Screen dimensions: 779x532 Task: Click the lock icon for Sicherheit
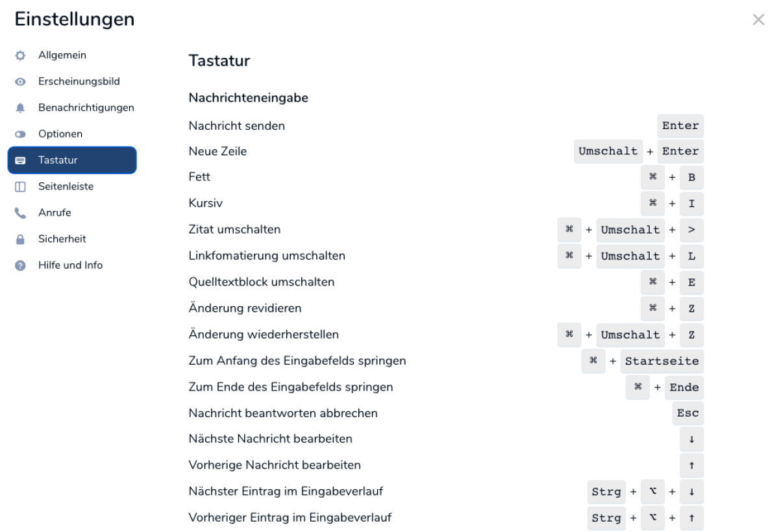tap(20, 239)
